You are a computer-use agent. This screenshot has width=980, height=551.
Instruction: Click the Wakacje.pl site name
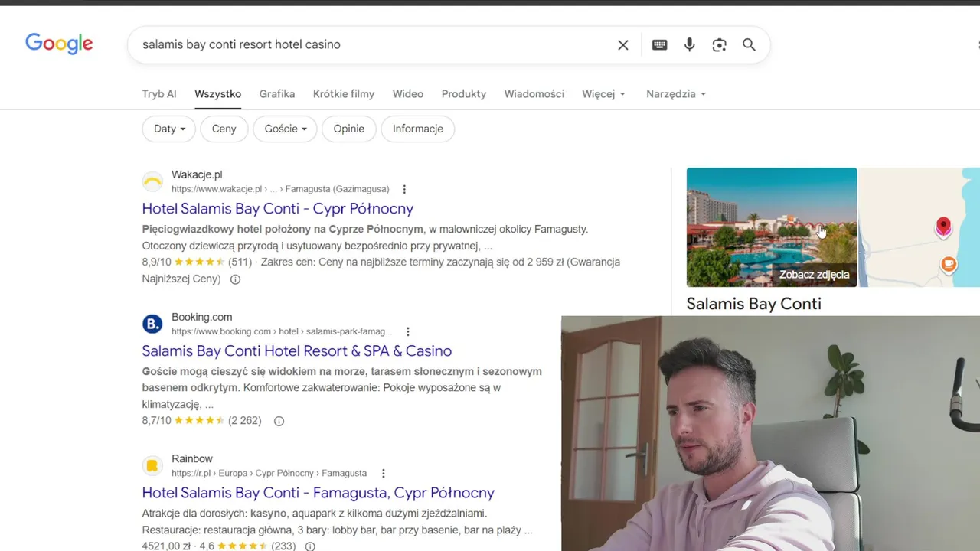tap(197, 174)
